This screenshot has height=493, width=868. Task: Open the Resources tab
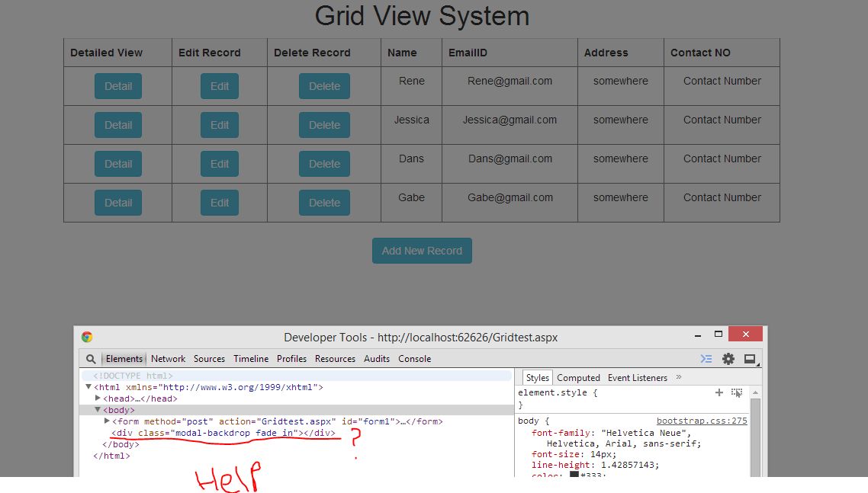tap(335, 359)
